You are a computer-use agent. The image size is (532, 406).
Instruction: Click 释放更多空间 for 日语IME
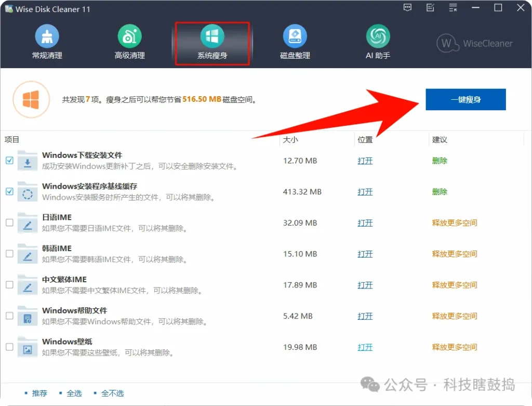[455, 222]
